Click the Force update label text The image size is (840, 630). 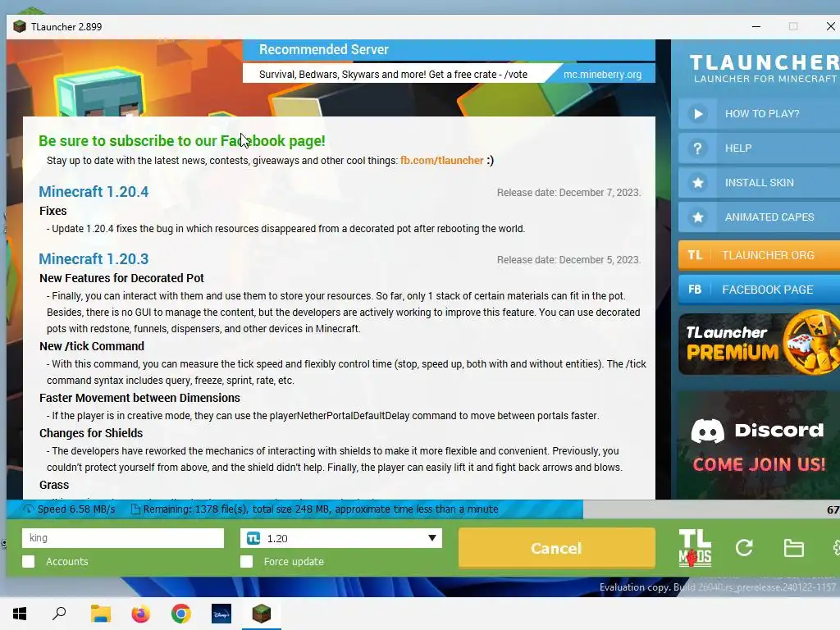pos(294,561)
